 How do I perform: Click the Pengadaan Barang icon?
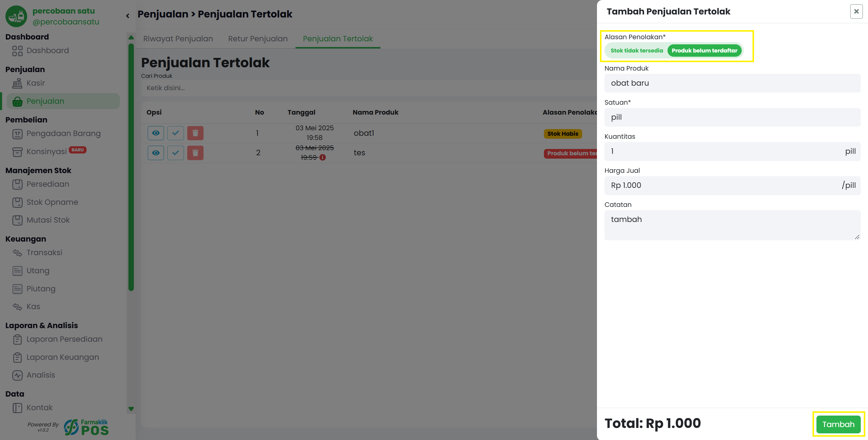point(17,134)
